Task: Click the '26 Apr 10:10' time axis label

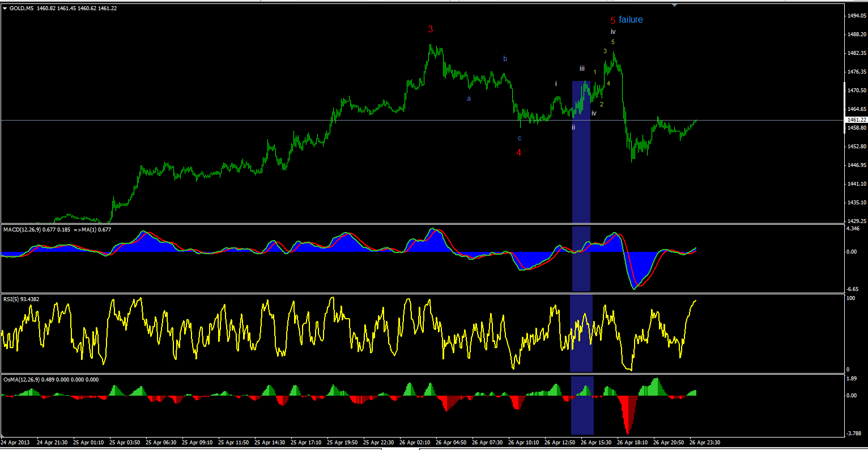Action: pos(524,442)
